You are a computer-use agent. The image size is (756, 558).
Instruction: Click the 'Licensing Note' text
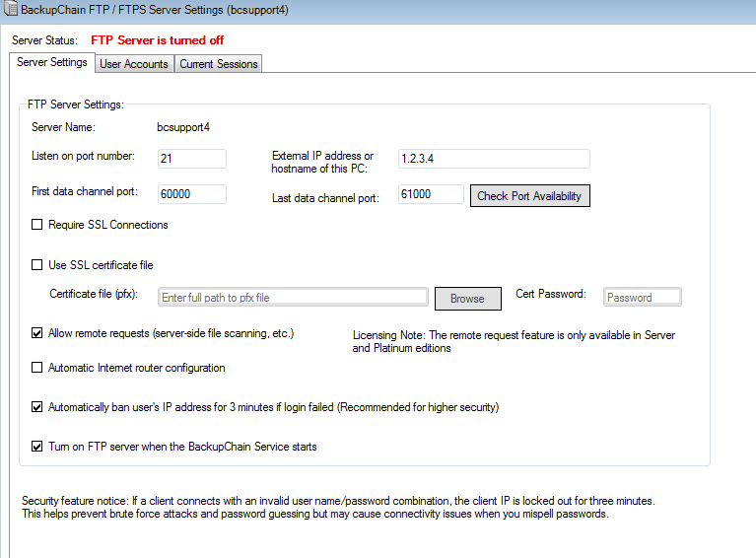(x=514, y=341)
